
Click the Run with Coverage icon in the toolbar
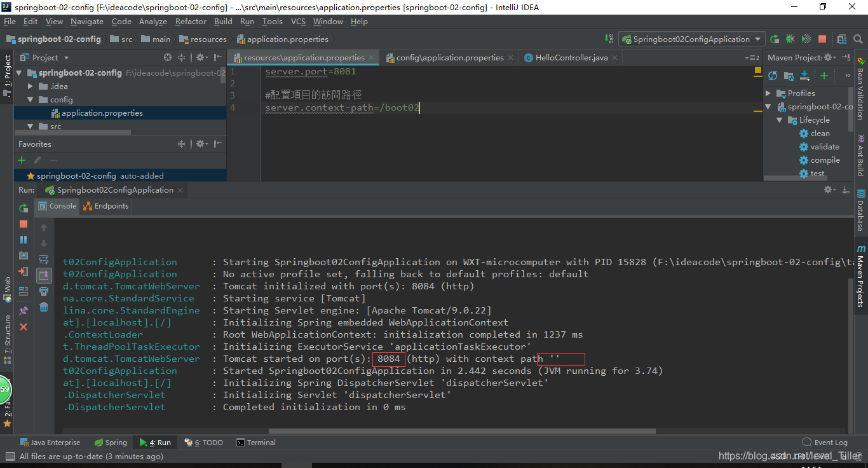point(806,39)
